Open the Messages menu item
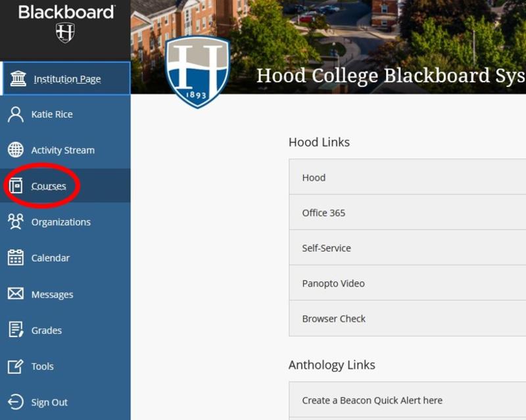 tap(65, 294)
